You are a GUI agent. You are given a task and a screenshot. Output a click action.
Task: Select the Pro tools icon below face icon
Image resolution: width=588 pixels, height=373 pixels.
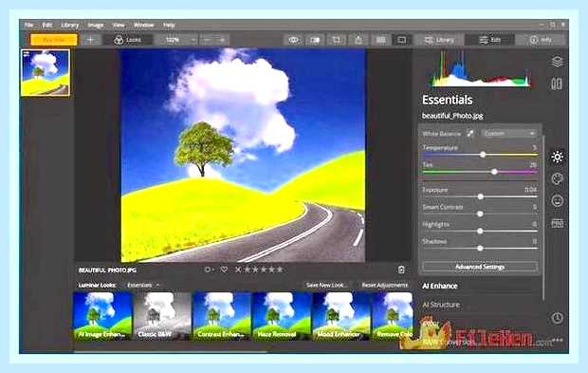[x=558, y=224]
